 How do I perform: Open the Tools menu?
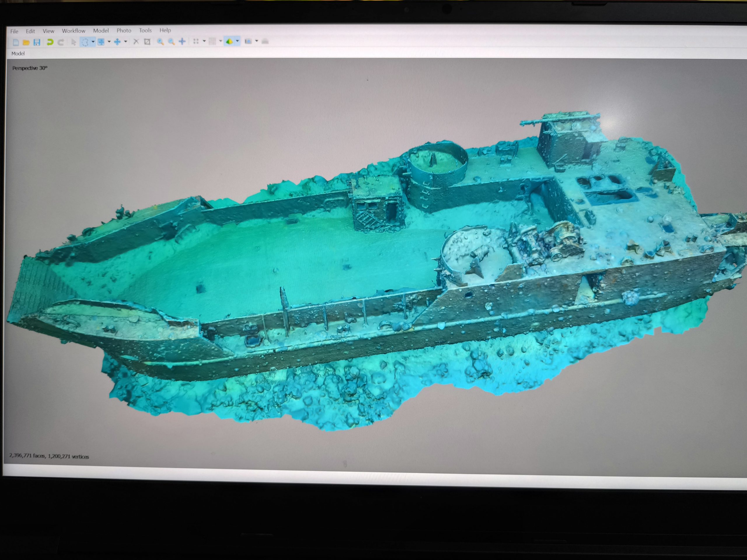click(145, 30)
